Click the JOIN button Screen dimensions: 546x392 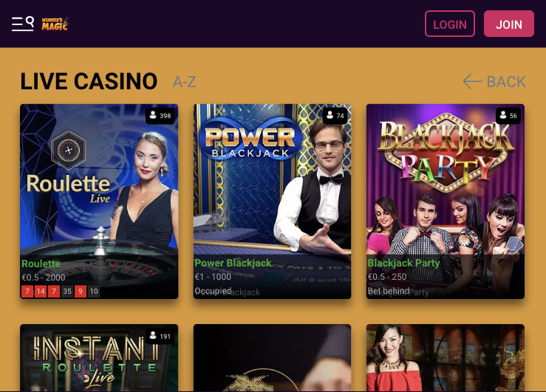(509, 24)
